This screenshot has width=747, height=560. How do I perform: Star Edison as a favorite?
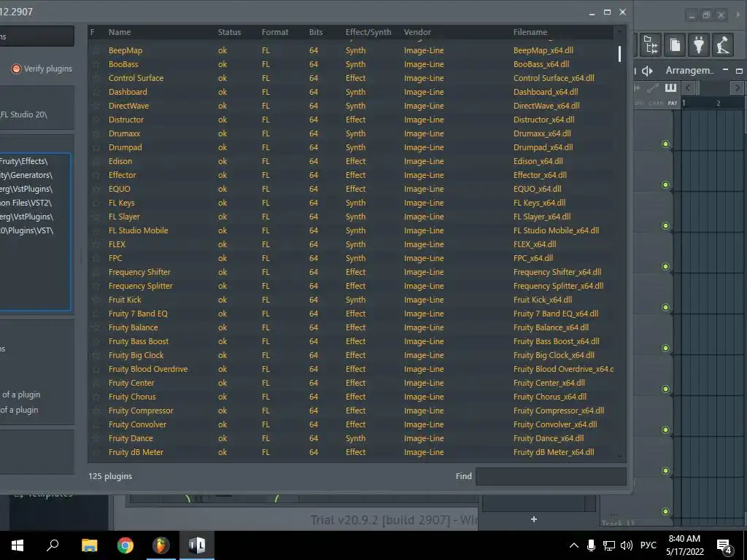(x=96, y=161)
